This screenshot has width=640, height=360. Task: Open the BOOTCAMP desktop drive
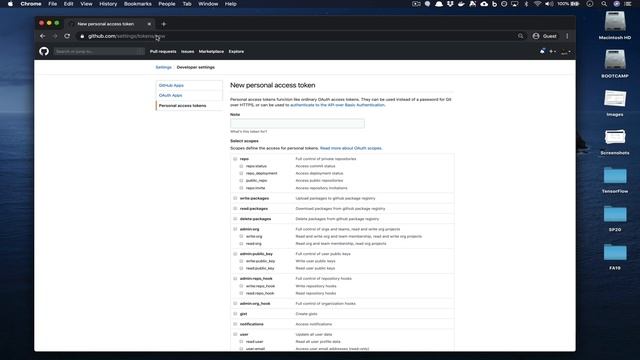pos(615,64)
